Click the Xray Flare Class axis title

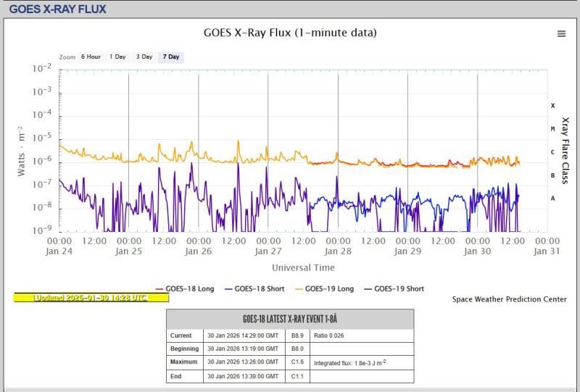[x=565, y=149]
